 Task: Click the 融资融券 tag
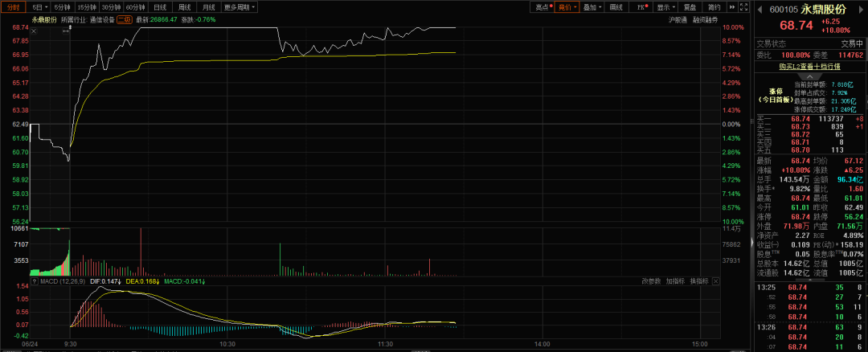coord(706,19)
